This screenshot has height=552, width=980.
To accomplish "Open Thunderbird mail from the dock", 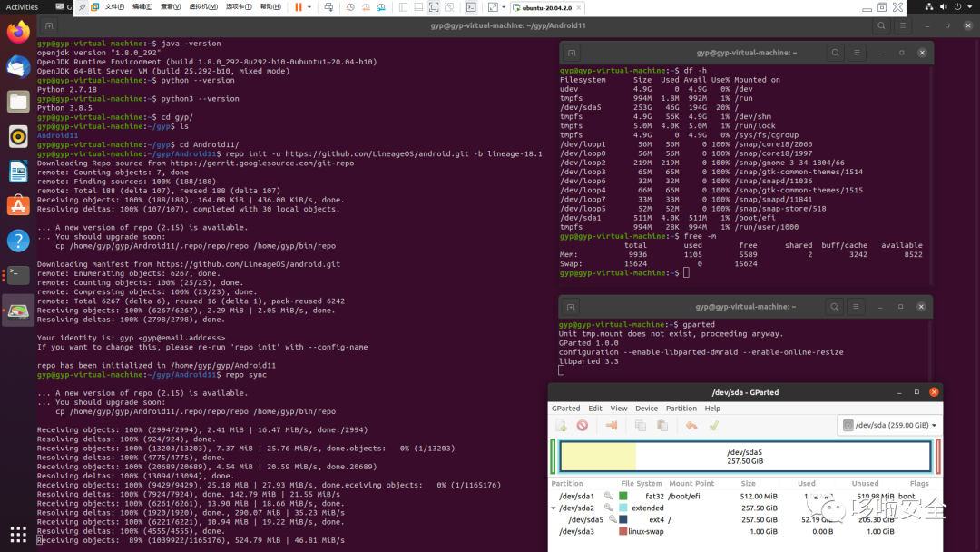I will coord(18,66).
